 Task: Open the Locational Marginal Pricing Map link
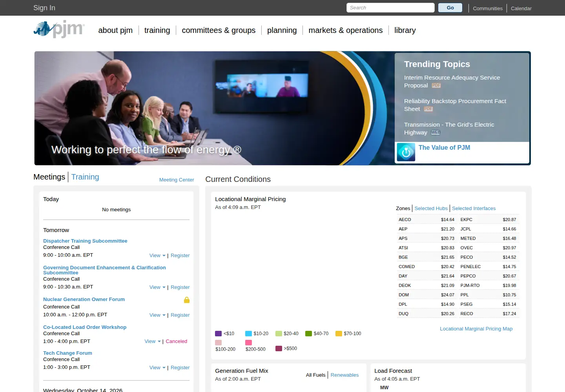[476, 329]
